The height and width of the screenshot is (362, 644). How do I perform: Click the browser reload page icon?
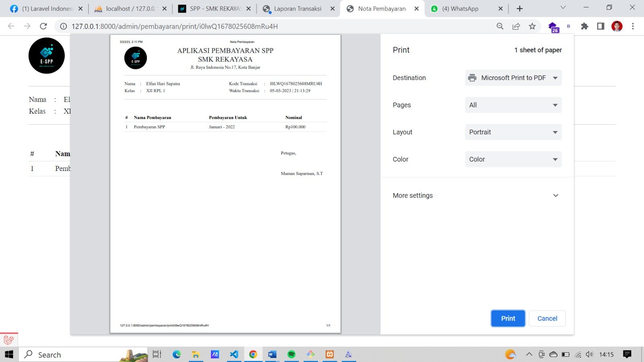[x=43, y=26]
